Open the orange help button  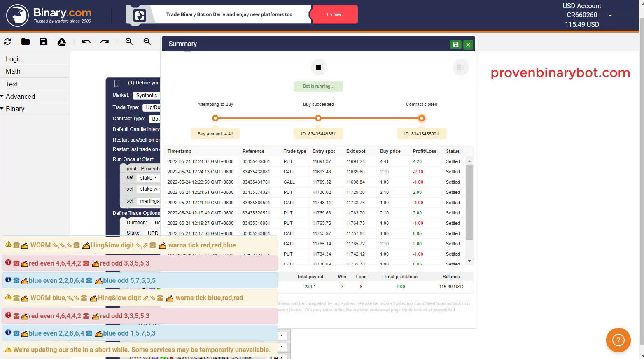[x=618, y=340]
